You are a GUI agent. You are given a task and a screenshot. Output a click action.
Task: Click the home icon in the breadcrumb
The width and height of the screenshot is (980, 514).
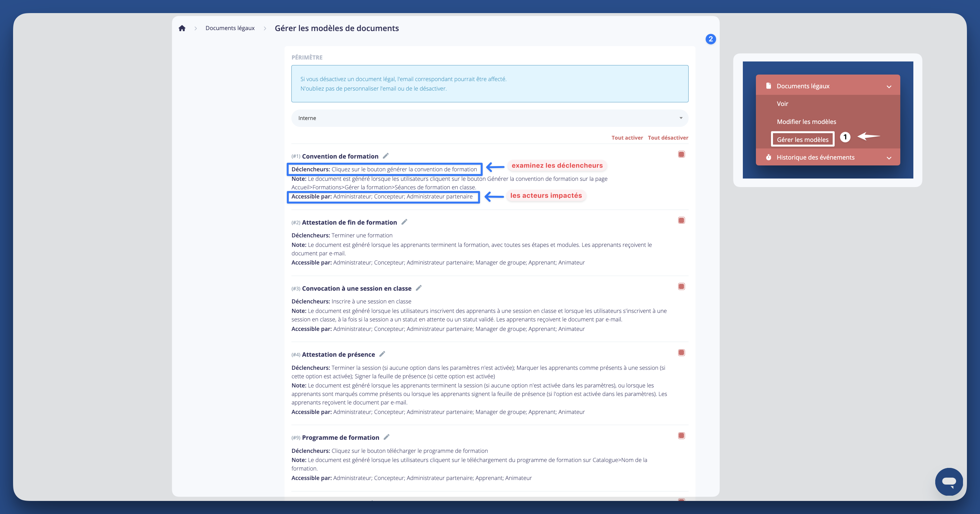(x=182, y=28)
